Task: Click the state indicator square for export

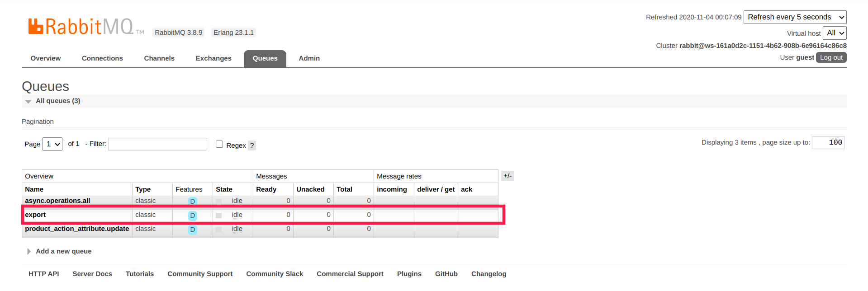Action: pyautogui.click(x=219, y=216)
